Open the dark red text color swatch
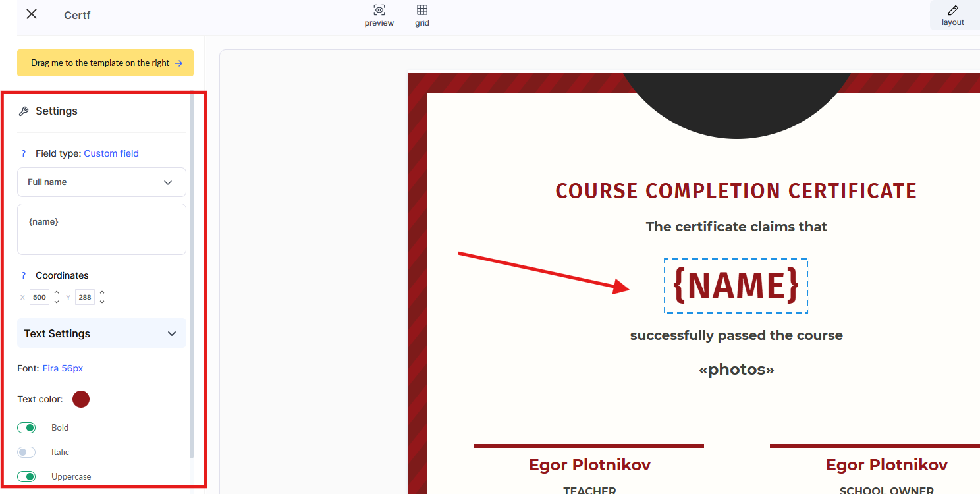Viewport: 980px width, 494px height. pyautogui.click(x=81, y=399)
